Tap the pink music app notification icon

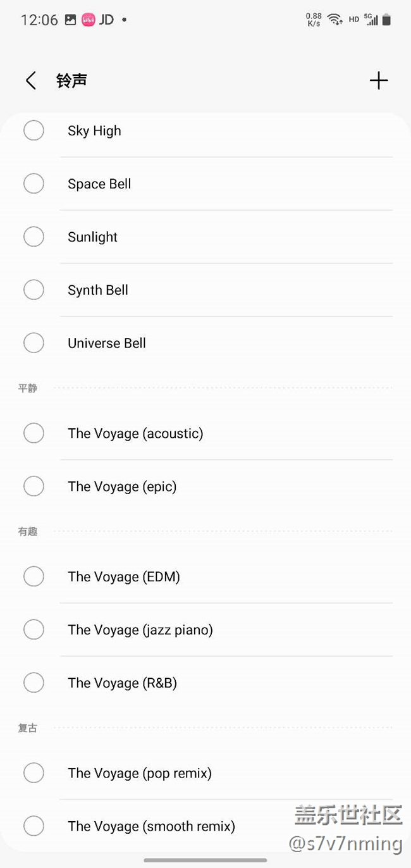[89, 20]
